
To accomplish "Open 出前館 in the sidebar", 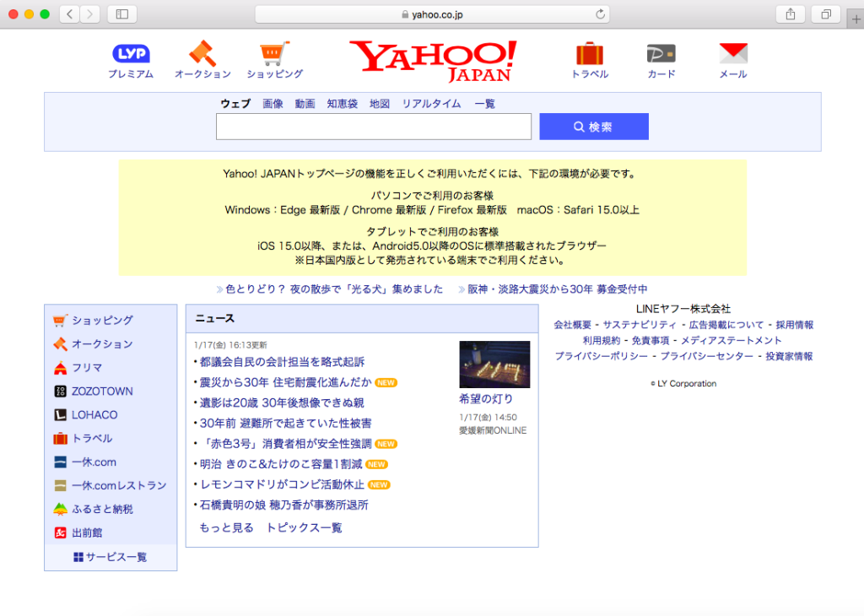I will (x=87, y=532).
